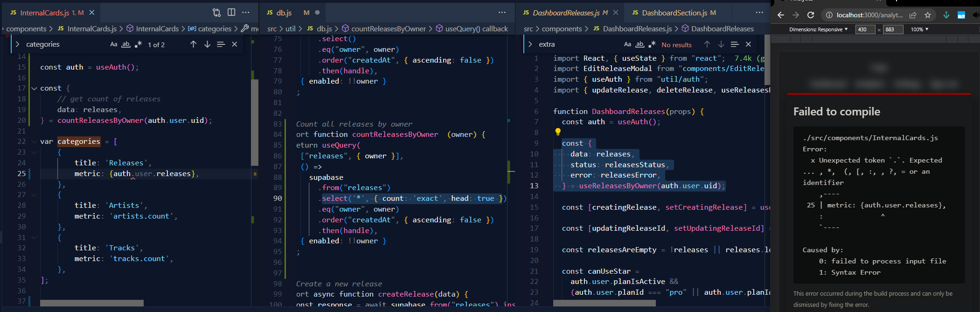This screenshot has width=980, height=312.
Task: Toggle Match Case in extra find widget
Action: pos(627,44)
